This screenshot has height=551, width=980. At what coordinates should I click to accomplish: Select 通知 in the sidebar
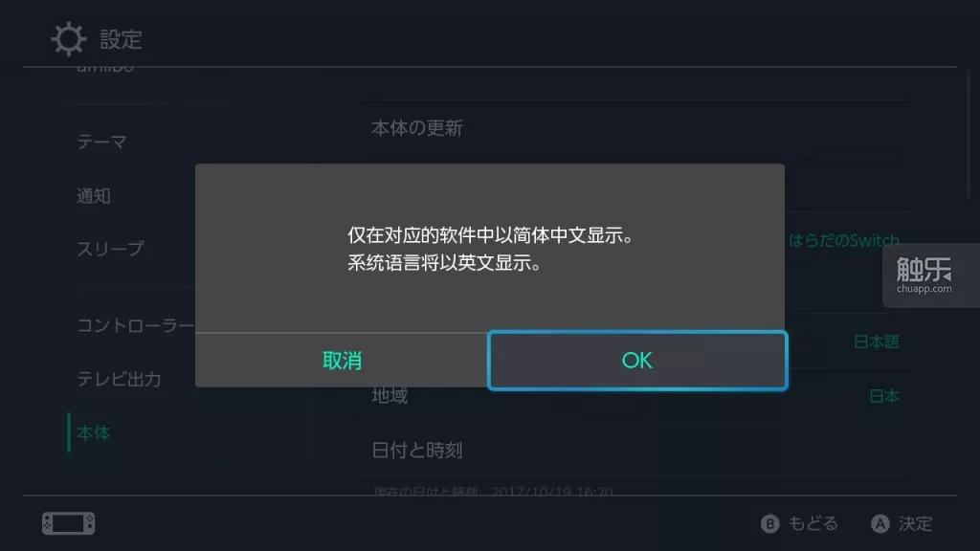(94, 195)
